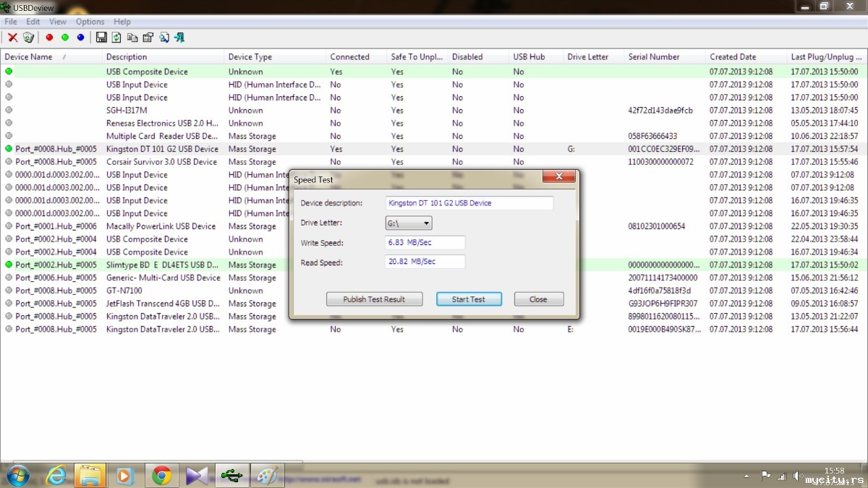Viewport: 868px width, 488px height.
Task: Click the E: drive letter cell
Action: (x=571, y=329)
